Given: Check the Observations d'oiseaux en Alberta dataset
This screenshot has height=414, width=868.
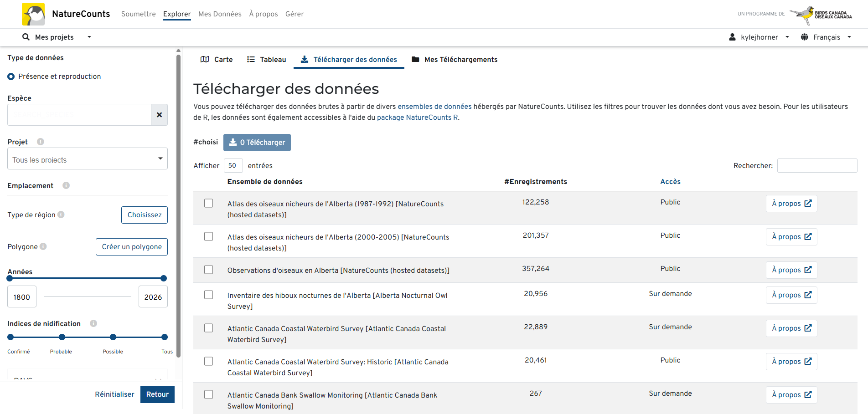Looking at the screenshot, I should pyautogui.click(x=208, y=270).
